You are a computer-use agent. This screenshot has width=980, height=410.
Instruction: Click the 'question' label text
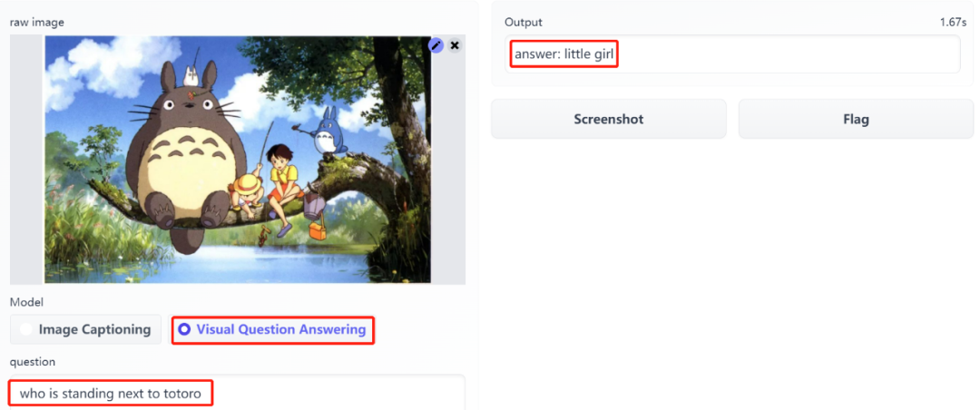[33, 362]
